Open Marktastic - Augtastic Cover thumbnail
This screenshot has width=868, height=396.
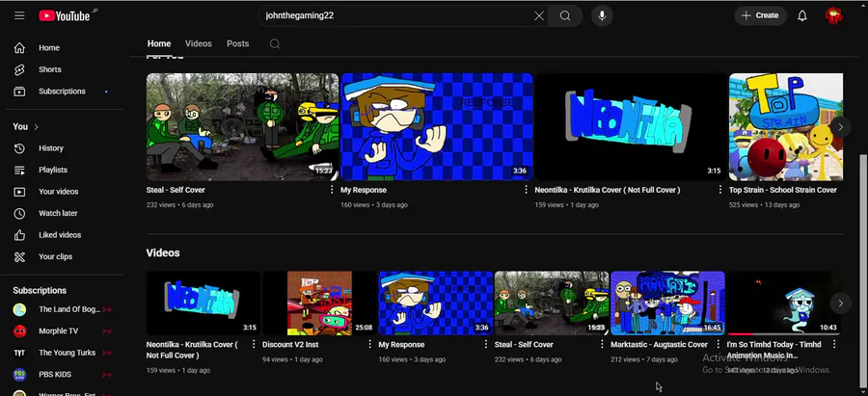(x=667, y=304)
